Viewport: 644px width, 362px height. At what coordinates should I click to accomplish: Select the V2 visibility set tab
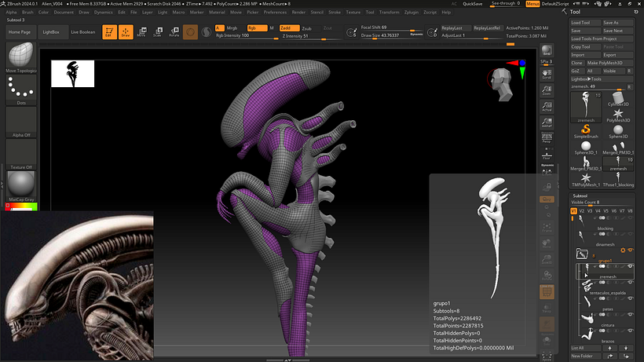pos(582,211)
